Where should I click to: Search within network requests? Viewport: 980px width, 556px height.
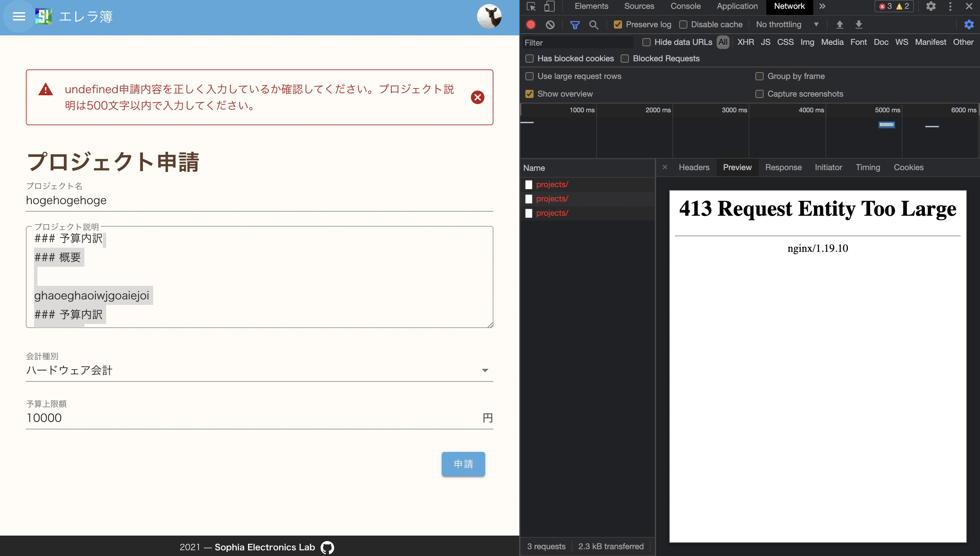coord(594,24)
